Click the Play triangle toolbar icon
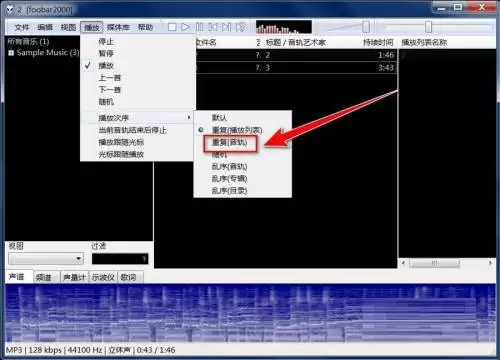 tap(185, 27)
